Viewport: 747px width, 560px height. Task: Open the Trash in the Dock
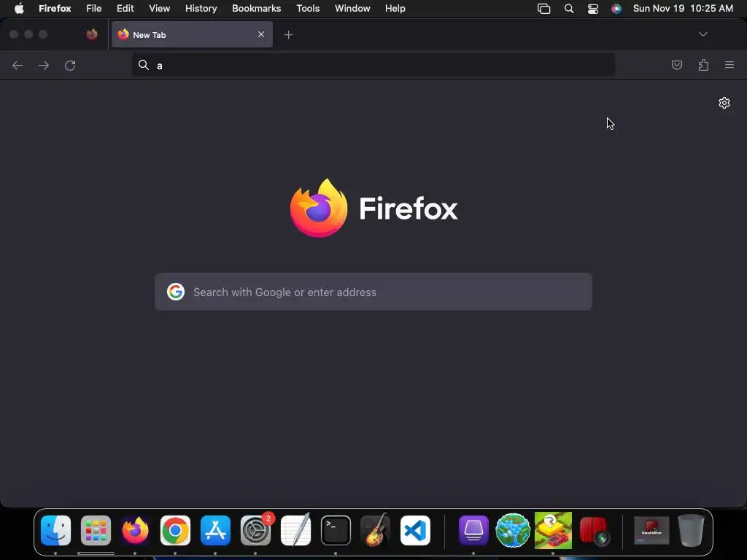(692, 531)
